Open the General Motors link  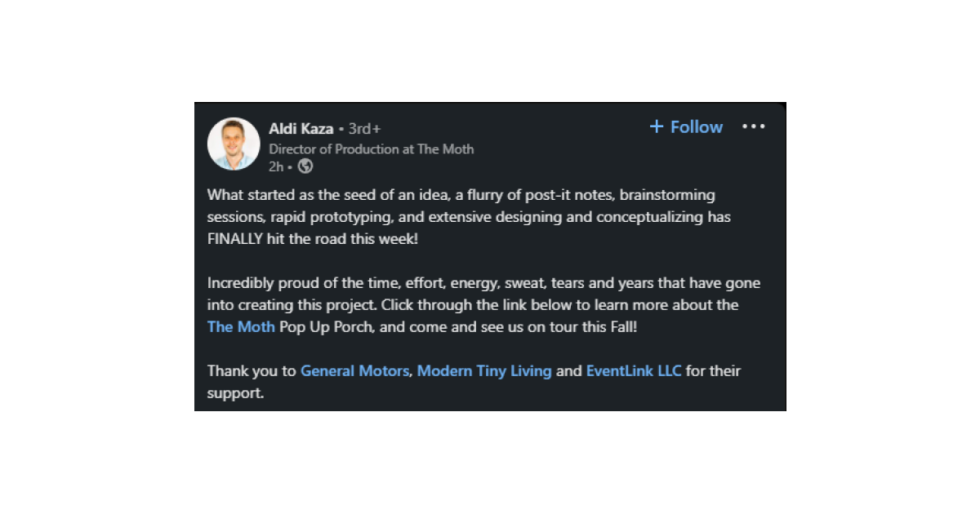[354, 370]
